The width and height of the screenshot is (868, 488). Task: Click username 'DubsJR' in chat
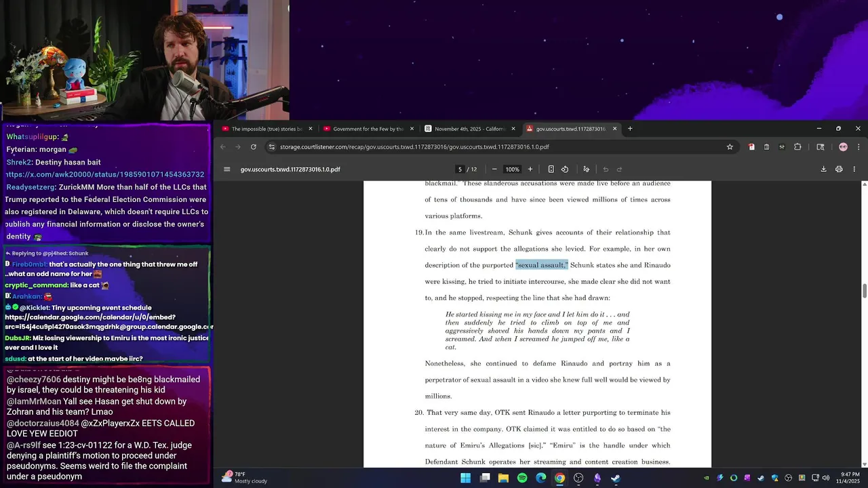coord(18,338)
